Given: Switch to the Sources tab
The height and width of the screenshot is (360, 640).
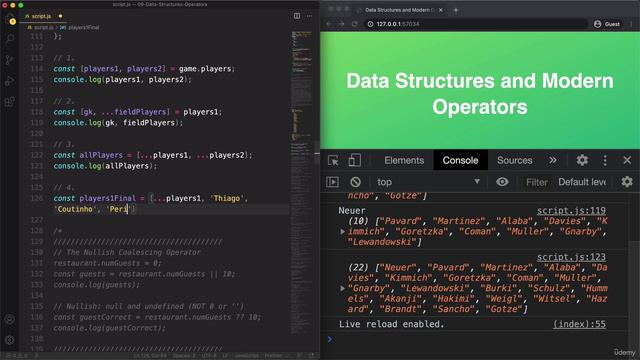Looking at the screenshot, I should coord(515,160).
